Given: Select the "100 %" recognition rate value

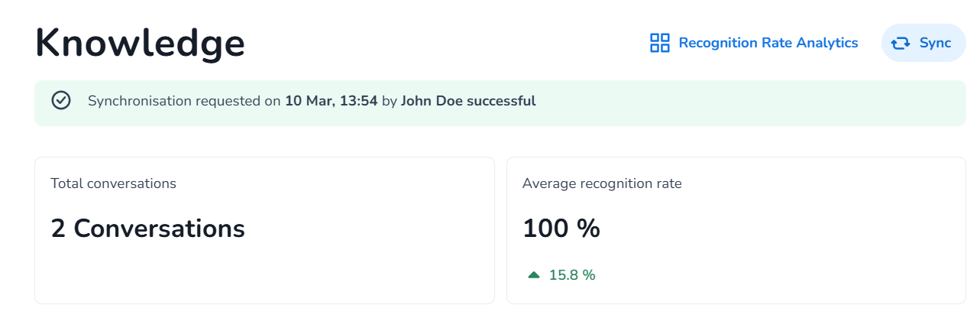Looking at the screenshot, I should click(x=561, y=229).
